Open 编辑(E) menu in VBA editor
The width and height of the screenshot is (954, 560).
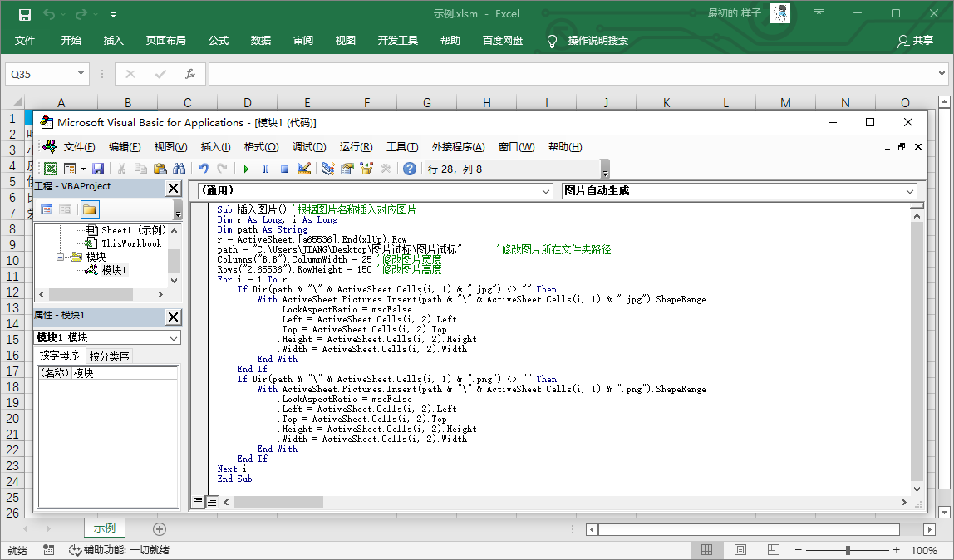[x=125, y=147]
